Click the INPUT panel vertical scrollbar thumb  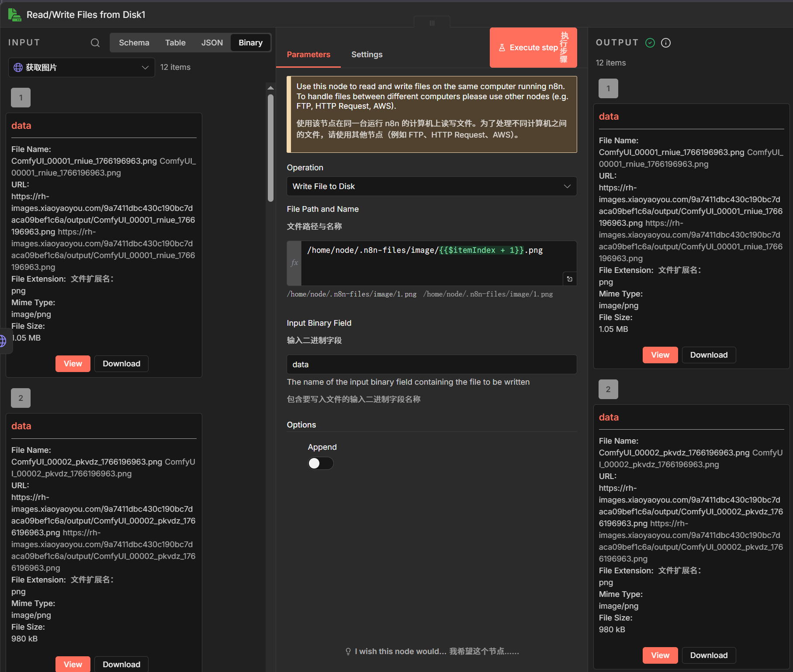click(x=270, y=148)
